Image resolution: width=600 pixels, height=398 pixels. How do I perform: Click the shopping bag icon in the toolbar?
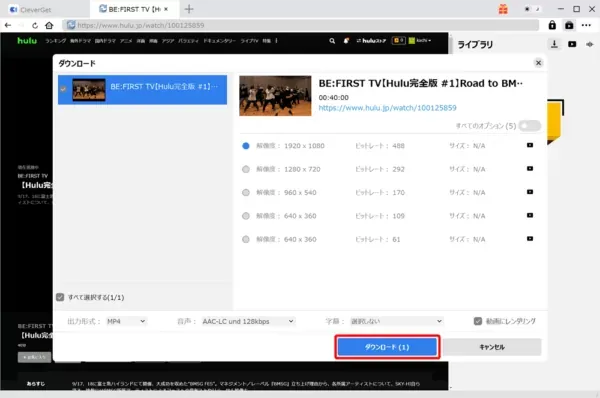tap(569, 25)
